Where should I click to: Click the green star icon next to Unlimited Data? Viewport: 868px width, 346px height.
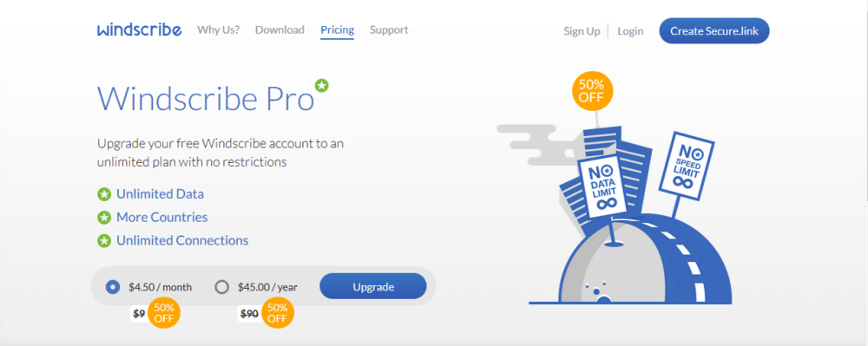tap(104, 194)
